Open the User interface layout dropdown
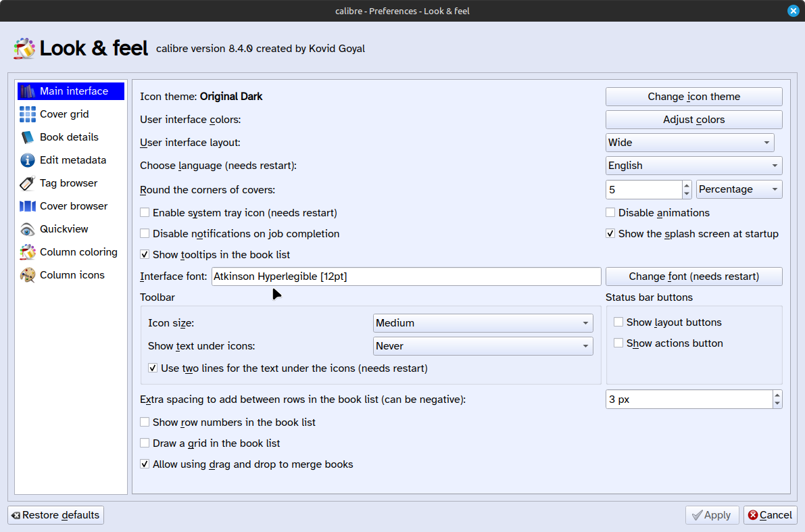Image resolution: width=805 pixels, height=532 pixels. (x=689, y=143)
